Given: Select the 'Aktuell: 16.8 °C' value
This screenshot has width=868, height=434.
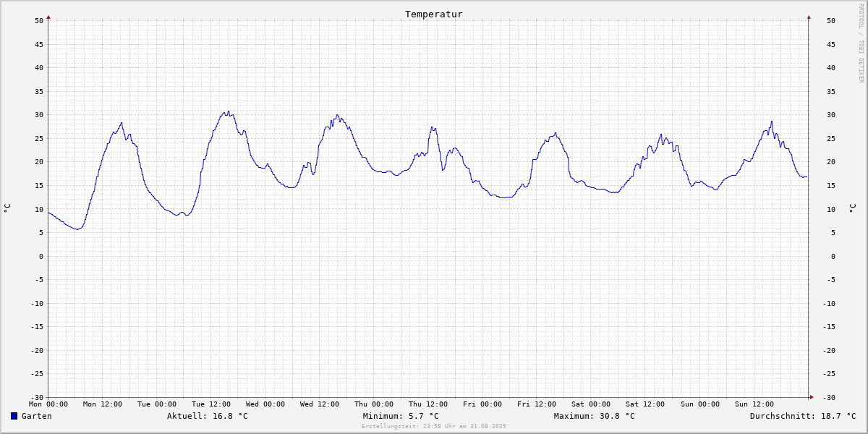Looking at the screenshot, I should click(x=208, y=416).
